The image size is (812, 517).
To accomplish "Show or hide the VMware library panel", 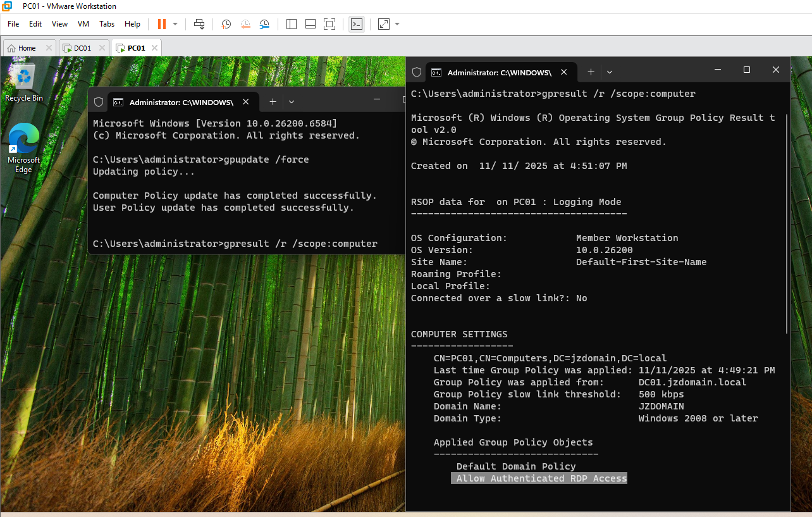I will click(x=292, y=24).
